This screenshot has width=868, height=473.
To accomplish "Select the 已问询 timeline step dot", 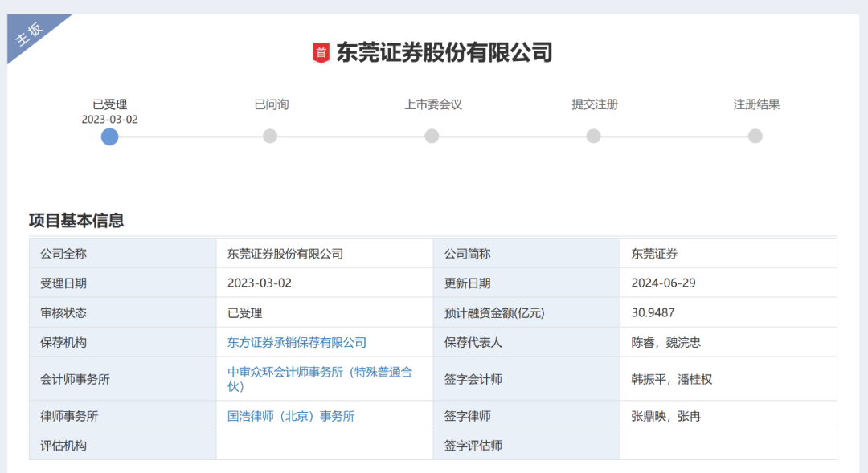I will coord(270,136).
